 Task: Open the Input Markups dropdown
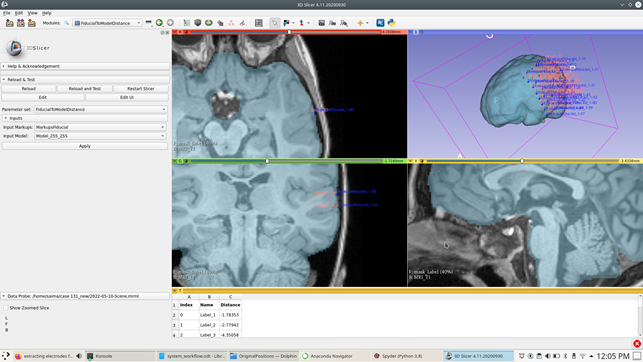(x=100, y=127)
